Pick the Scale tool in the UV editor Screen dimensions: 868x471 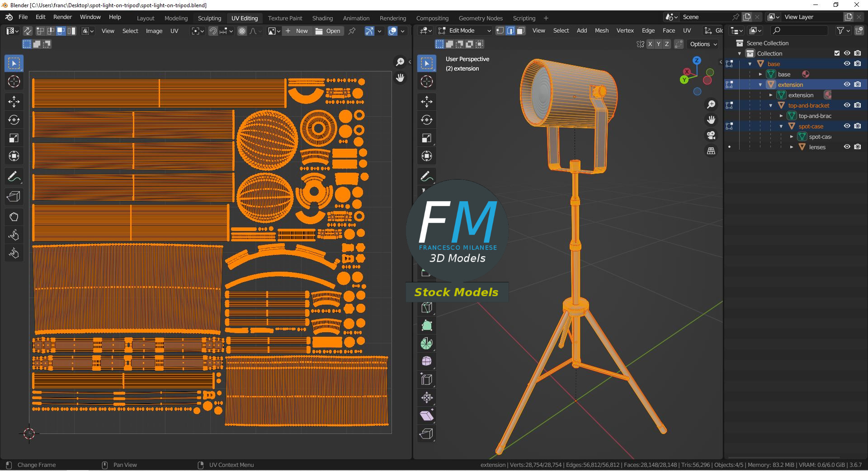(14, 138)
